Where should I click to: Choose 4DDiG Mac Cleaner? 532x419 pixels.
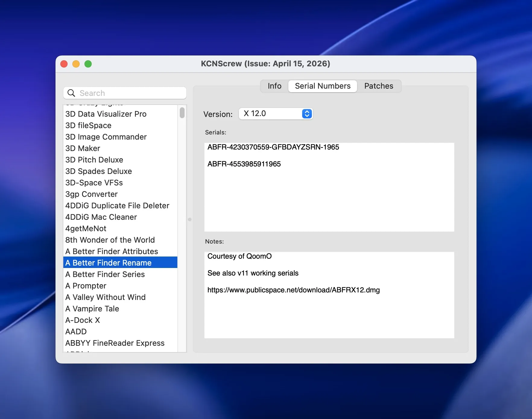120,217
